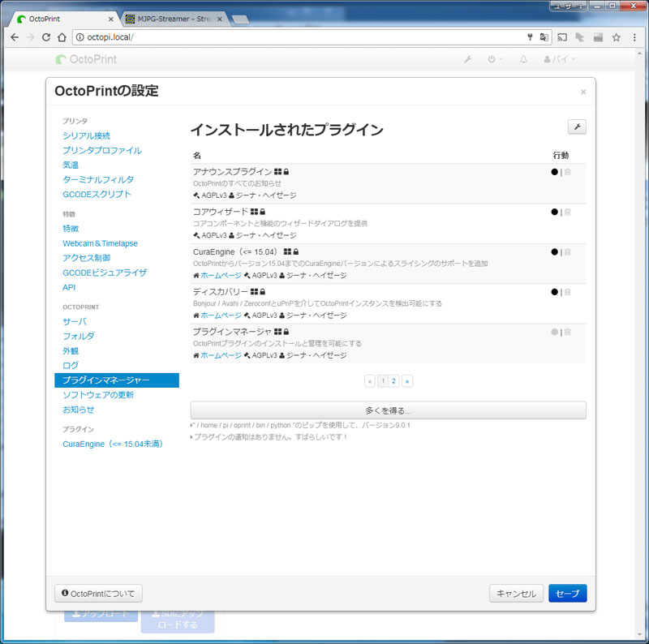The height and width of the screenshot is (644, 649).
Task: Click セーブ button to save settings
Action: coord(567,594)
